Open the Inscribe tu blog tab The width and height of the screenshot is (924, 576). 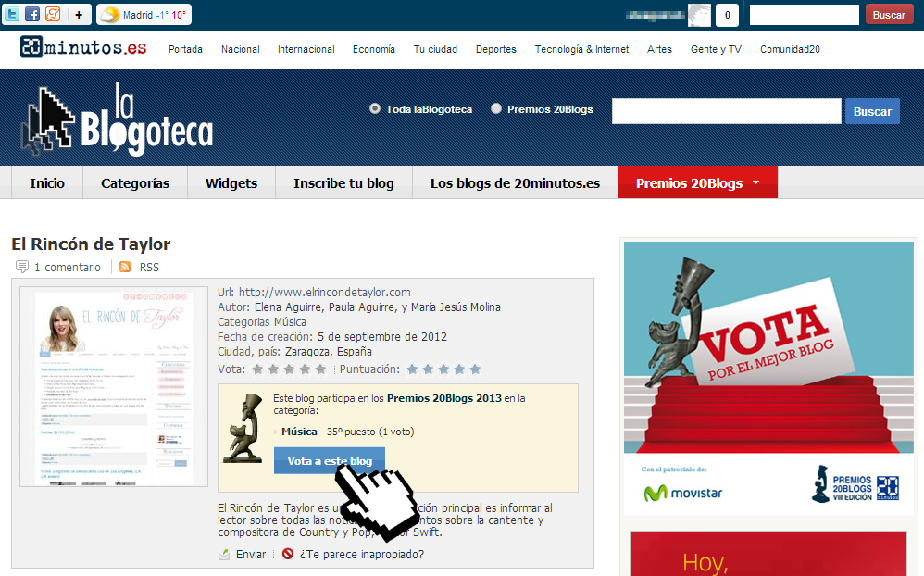point(343,183)
